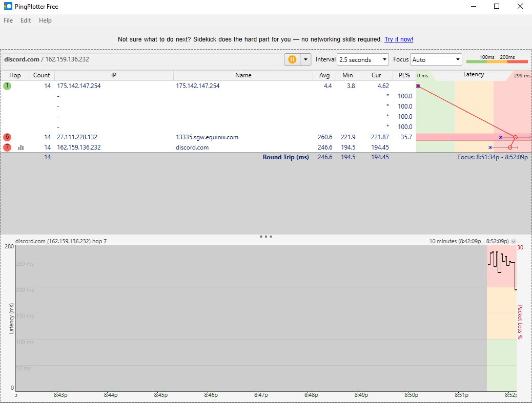Viewport: 532px width, 403px height.
Task: Open the Interval 2.5 seconds dropdown
Action: coord(363,59)
